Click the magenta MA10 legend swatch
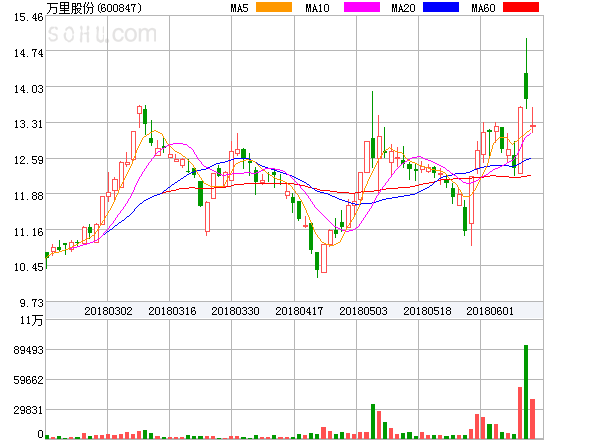 click(362, 7)
